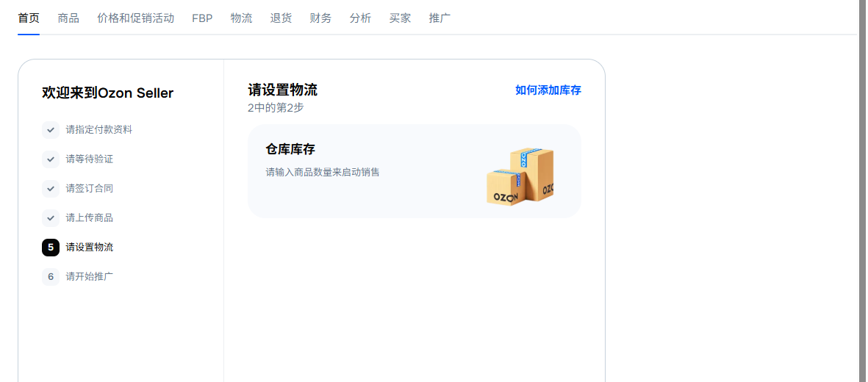868x382 pixels.
Task: Select the 请设置物流 step in sidebar
Action: click(90, 248)
